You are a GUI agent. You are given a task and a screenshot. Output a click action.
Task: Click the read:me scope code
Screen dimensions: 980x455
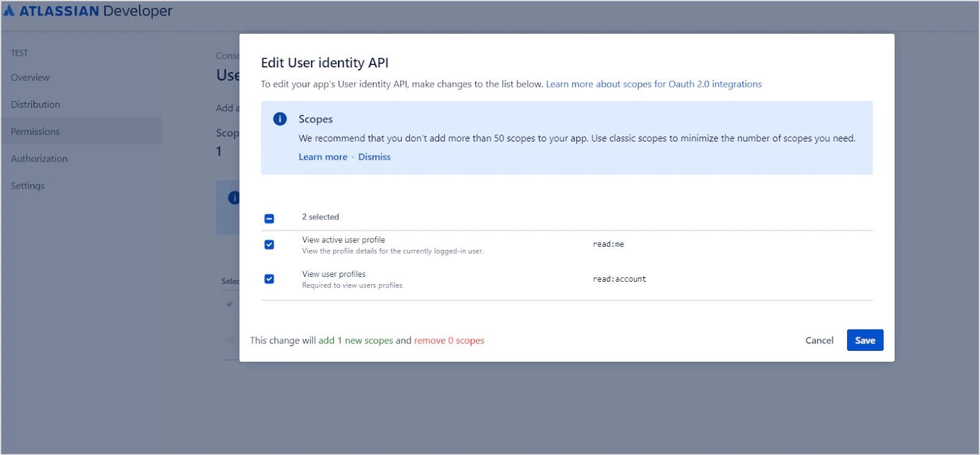pos(608,244)
